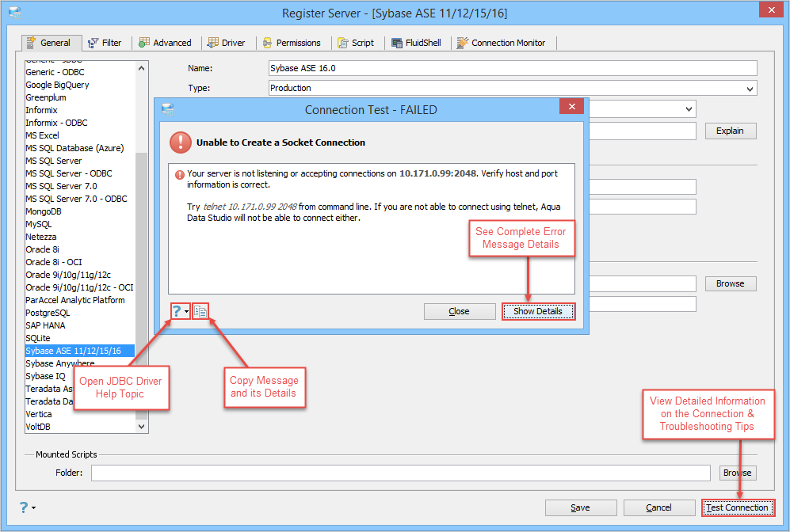This screenshot has width=790, height=532.
Task: Open help icon at Register Server bottom
Action: (x=24, y=507)
